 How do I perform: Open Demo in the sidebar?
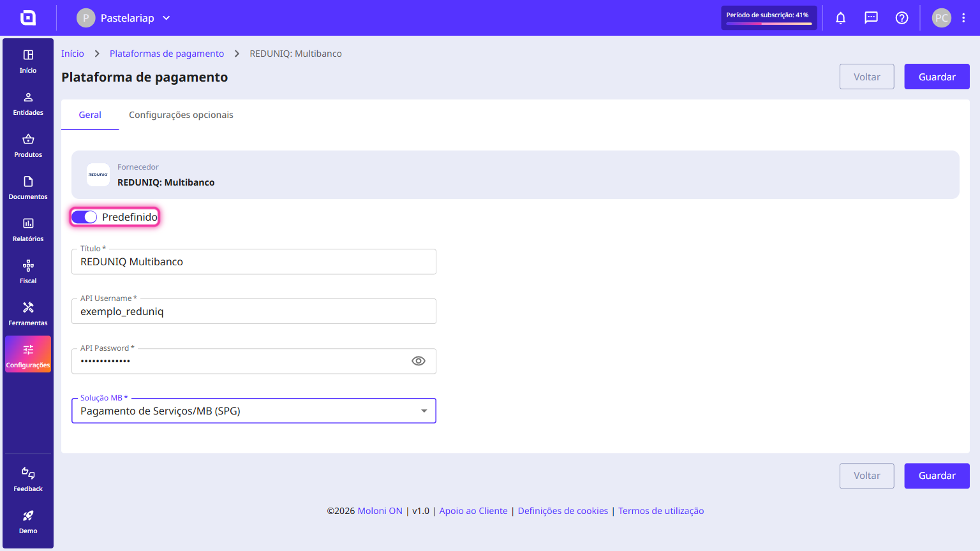[x=28, y=522]
